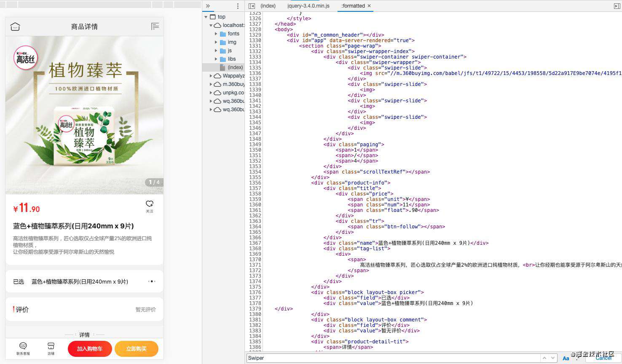Open the list menu icon in product page header
Screen dimensions: 622x364
click(x=155, y=27)
